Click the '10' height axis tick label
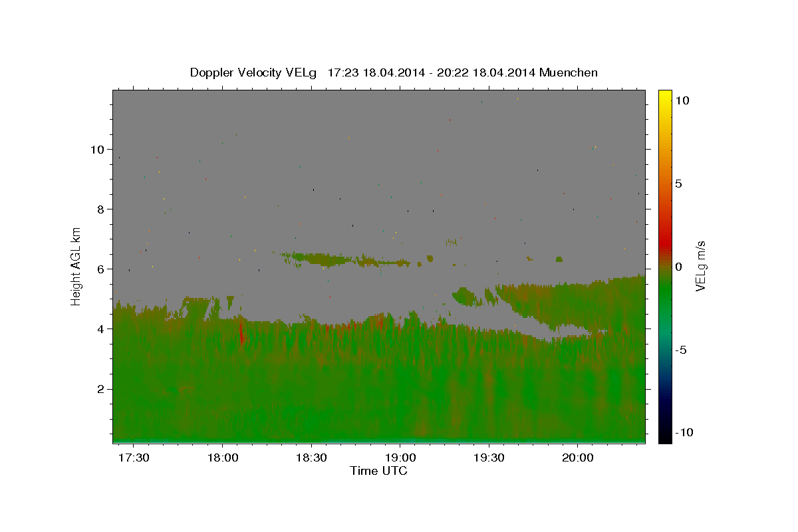This screenshot has height=532, width=798. (98, 150)
